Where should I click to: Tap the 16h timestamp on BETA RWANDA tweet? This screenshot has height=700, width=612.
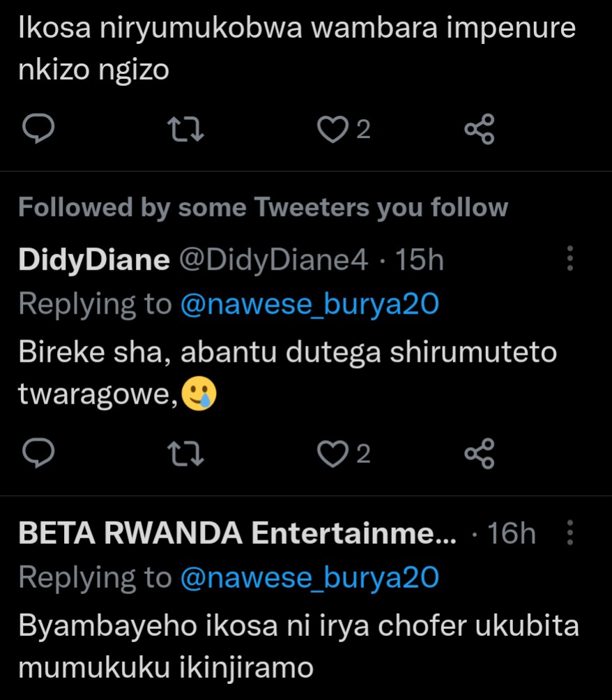tap(512, 534)
